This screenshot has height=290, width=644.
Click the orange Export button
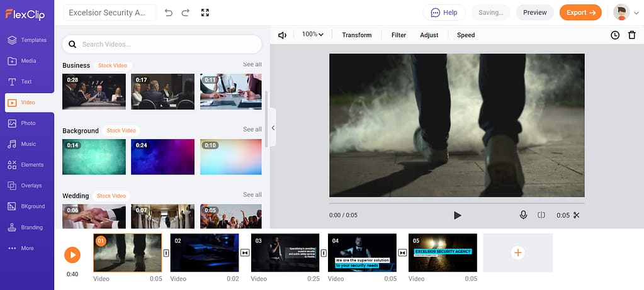click(x=580, y=13)
